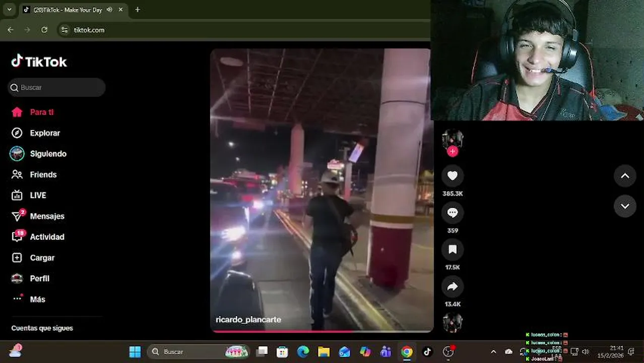Open the tab search dropdown

(9, 10)
